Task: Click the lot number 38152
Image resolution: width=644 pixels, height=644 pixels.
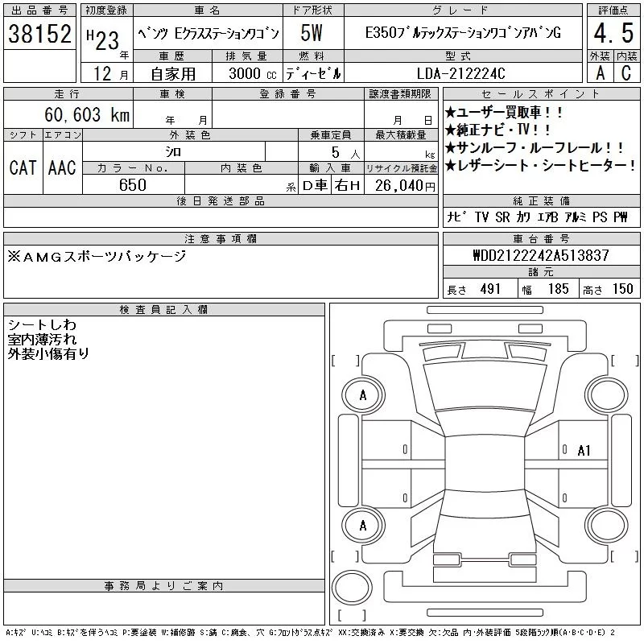Action: pyautogui.click(x=39, y=34)
